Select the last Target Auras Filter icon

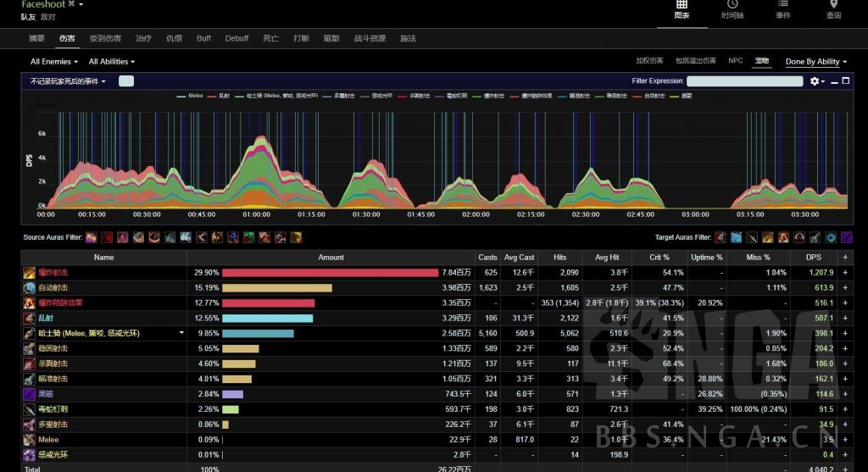click(846, 237)
